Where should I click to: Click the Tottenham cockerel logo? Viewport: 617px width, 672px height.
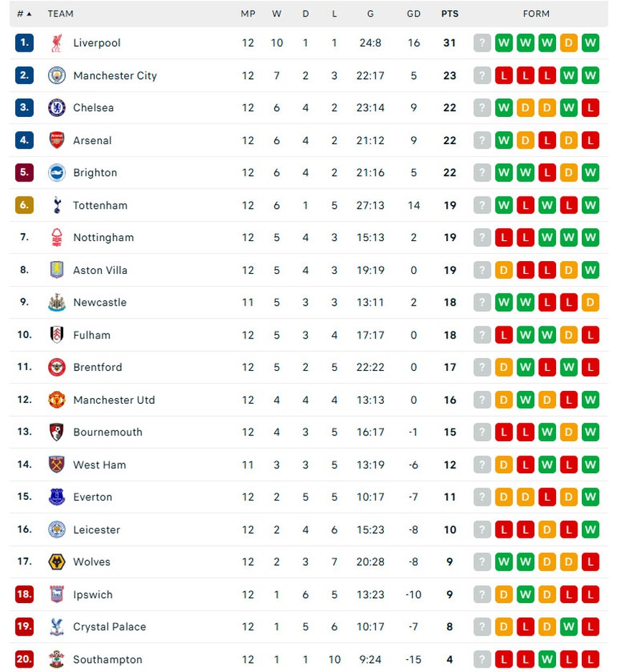click(57, 205)
